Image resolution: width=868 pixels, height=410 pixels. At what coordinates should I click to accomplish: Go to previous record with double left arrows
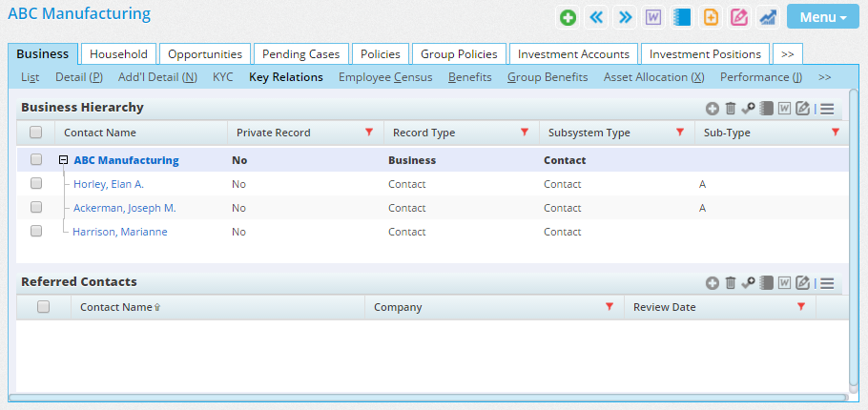596,17
